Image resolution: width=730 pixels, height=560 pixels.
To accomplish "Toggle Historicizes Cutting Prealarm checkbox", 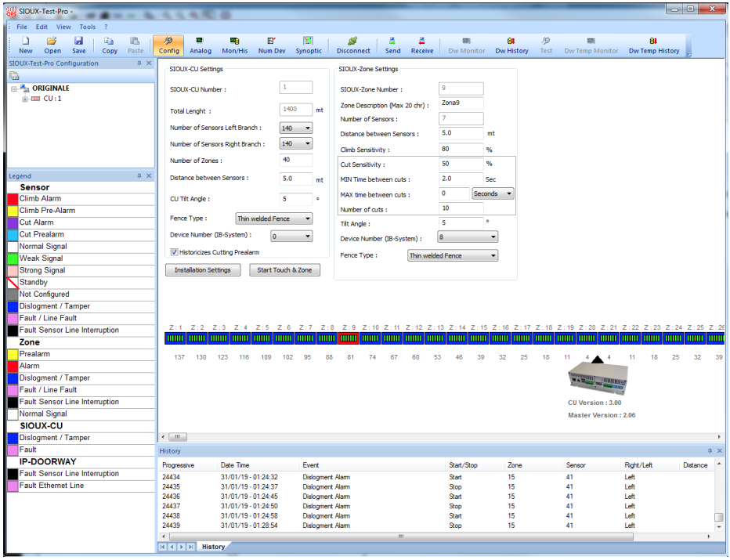I will [x=174, y=252].
